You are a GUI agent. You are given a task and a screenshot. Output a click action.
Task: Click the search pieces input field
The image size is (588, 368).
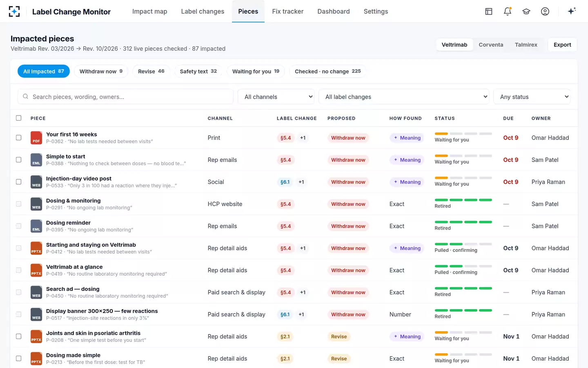point(125,97)
